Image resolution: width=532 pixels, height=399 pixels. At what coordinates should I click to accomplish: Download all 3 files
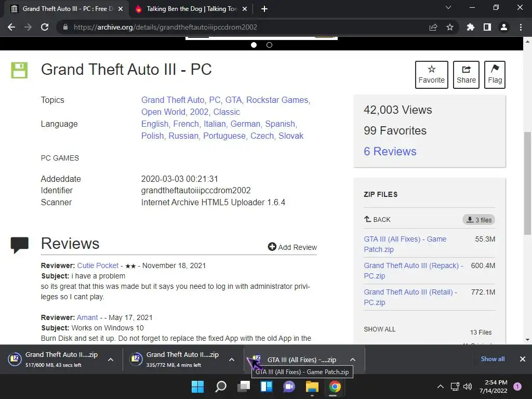point(478,220)
